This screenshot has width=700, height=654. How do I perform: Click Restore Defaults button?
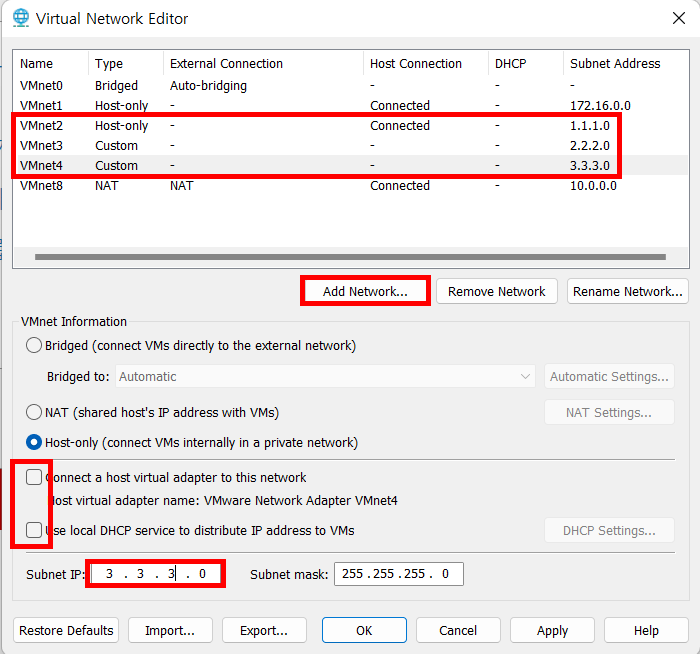click(x=66, y=630)
